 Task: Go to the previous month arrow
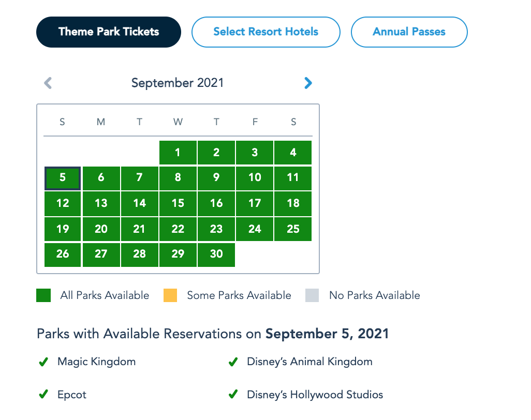48,83
